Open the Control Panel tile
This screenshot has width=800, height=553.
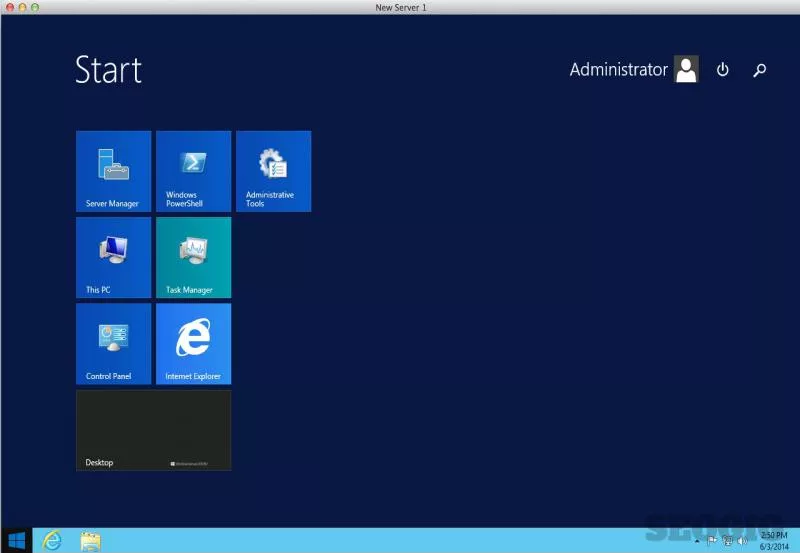113,344
